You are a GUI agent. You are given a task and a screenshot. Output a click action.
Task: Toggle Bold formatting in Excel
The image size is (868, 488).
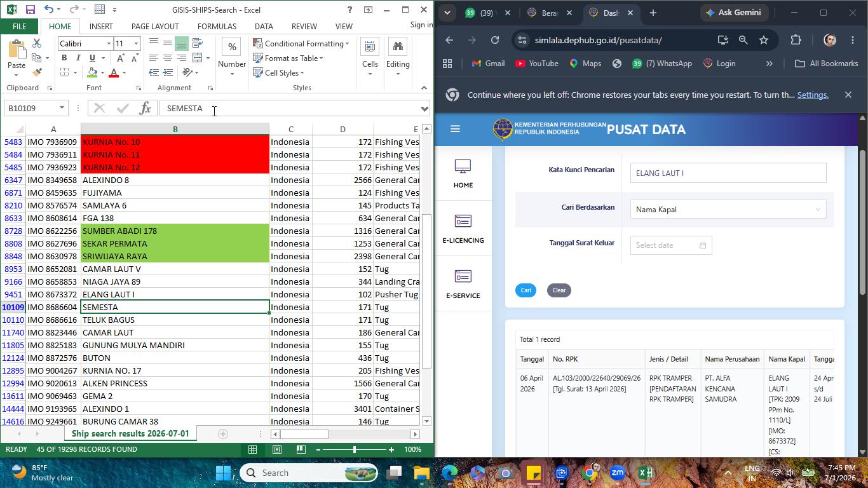64,58
